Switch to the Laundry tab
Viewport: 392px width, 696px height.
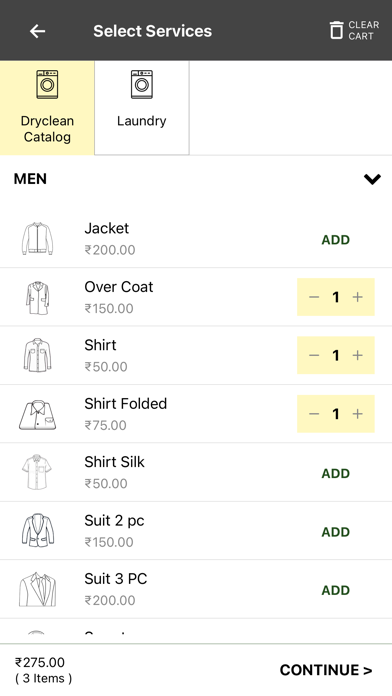coord(142,108)
